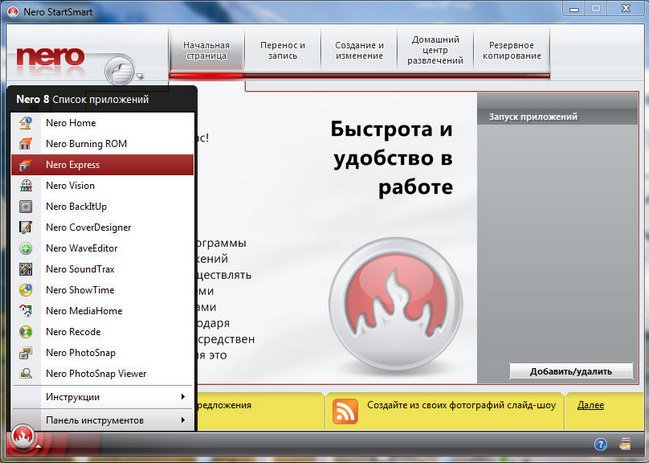Click the slideshow news headline text

pyautogui.click(x=461, y=405)
